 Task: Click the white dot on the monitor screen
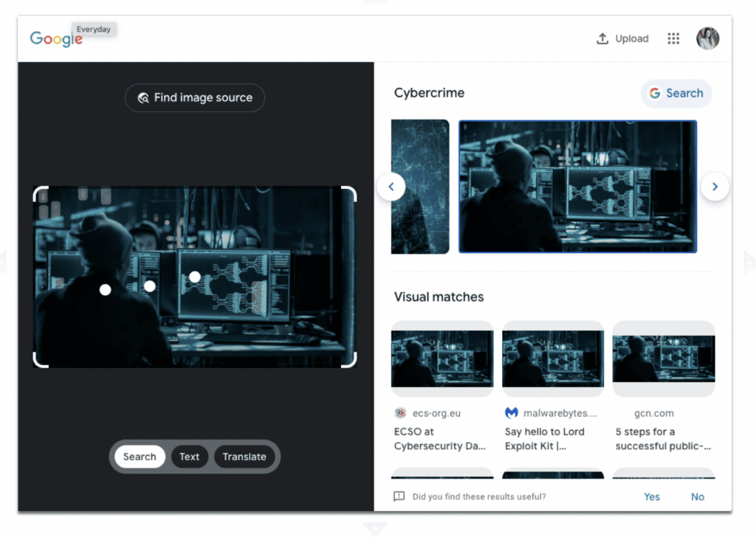[195, 277]
